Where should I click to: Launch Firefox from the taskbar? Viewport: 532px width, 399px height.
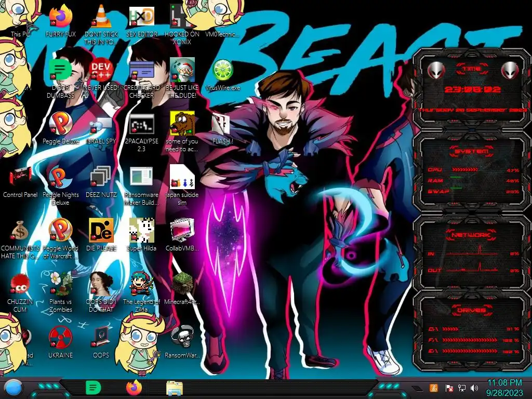coord(134,388)
